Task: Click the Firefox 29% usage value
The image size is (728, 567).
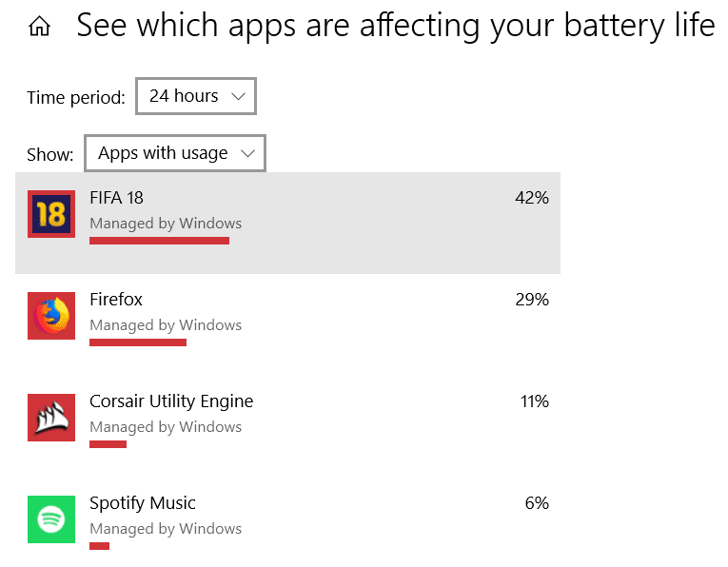Action: point(531,300)
